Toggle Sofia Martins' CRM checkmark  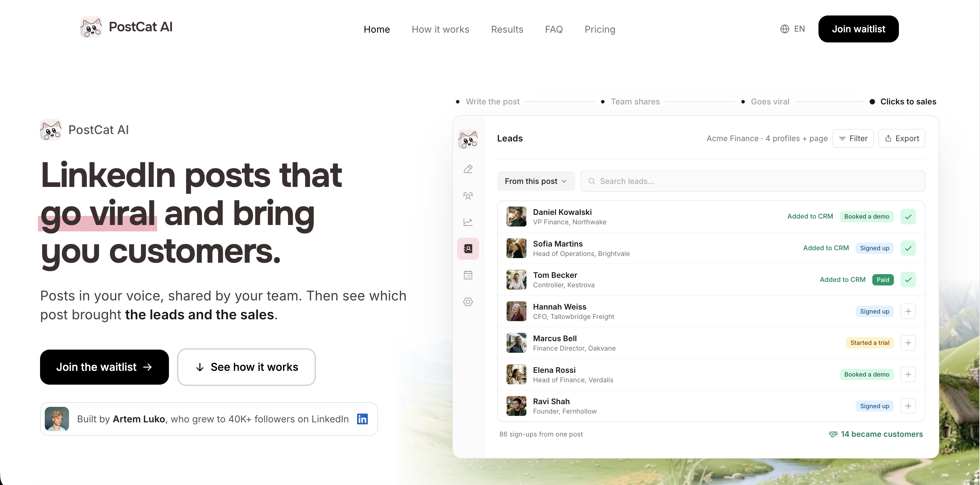click(x=908, y=248)
